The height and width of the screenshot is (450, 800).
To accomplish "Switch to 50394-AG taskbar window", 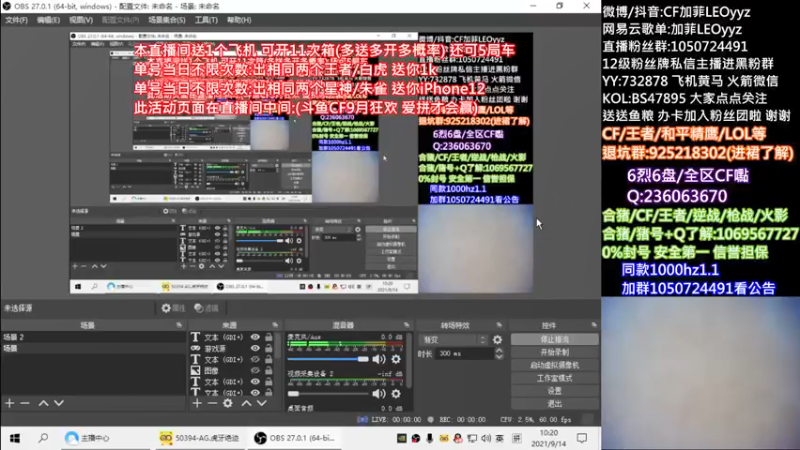I will tap(199, 438).
